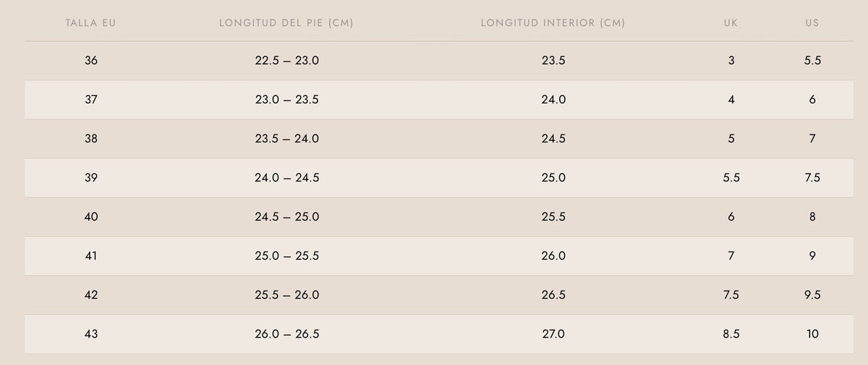Click UK size 8.5 cell
868x365 pixels.
click(731, 334)
